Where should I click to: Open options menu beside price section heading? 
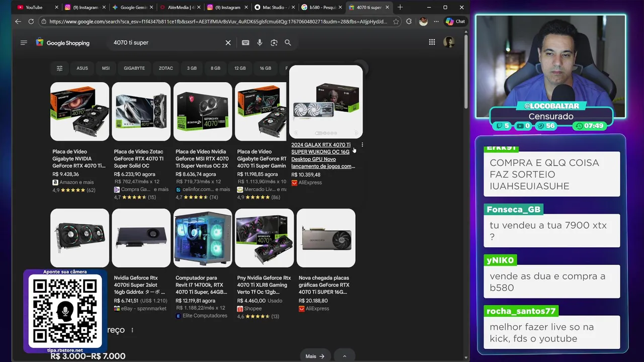132,330
